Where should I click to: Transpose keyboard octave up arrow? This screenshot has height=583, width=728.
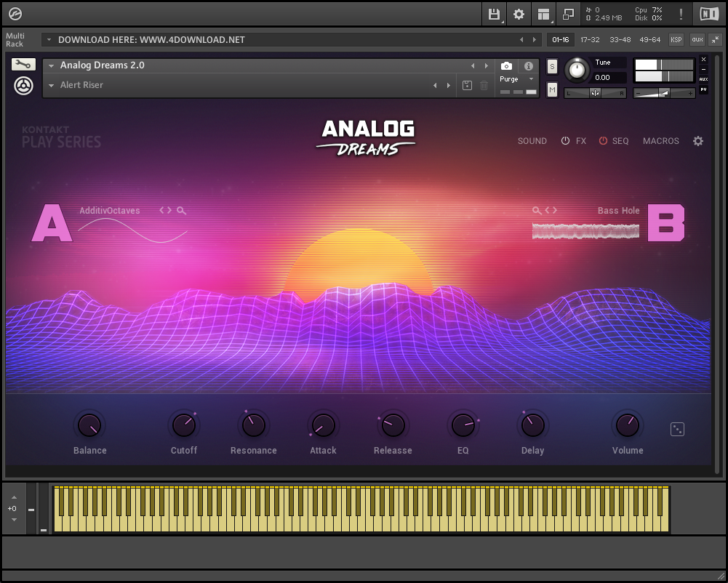14,498
